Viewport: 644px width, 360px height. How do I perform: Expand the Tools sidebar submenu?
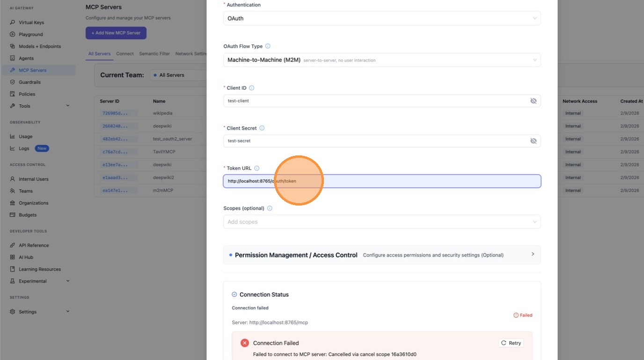(x=68, y=106)
